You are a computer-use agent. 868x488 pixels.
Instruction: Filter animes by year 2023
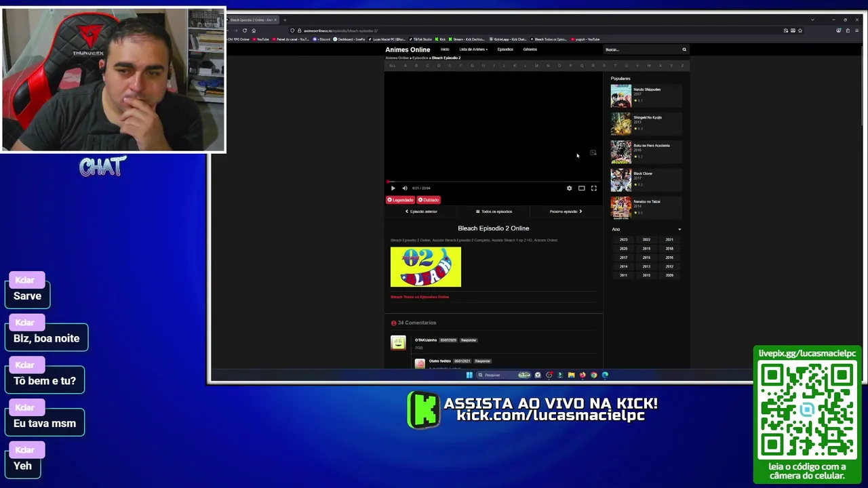[x=623, y=240]
